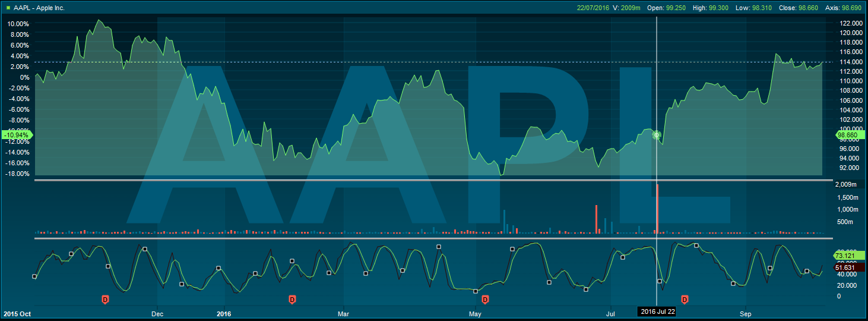Click the 'Low: 98.310' readout
This screenshot has width=868, height=321.
point(754,8)
